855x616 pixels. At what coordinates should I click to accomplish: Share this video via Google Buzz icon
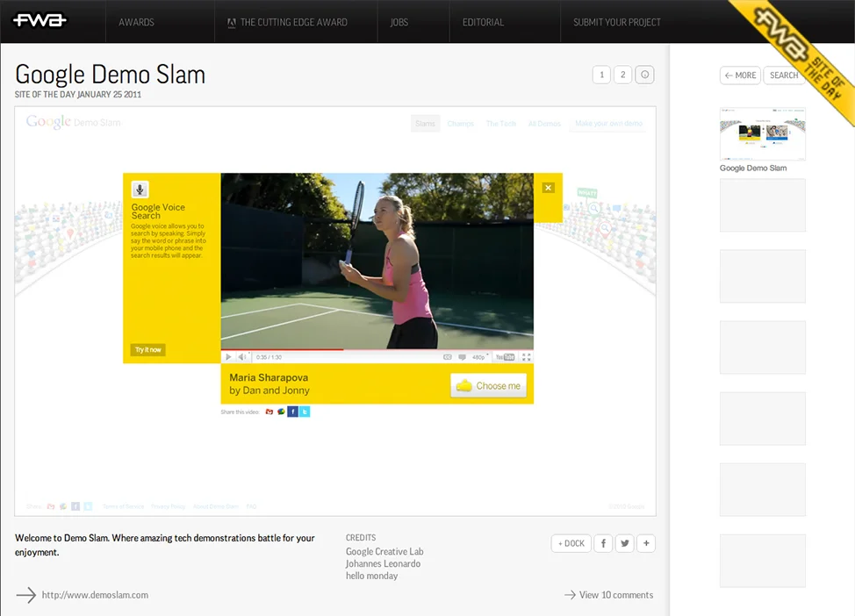(281, 412)
